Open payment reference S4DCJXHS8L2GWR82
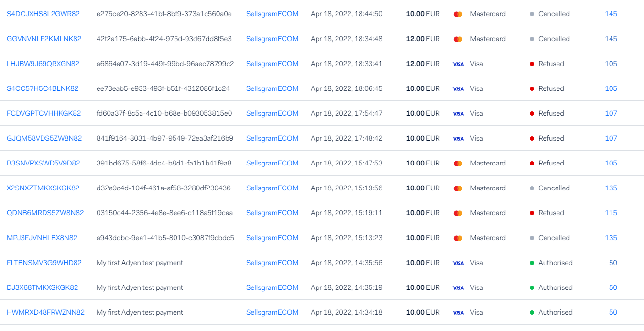Viewport: 644px width, 331px height. (45, 14)
